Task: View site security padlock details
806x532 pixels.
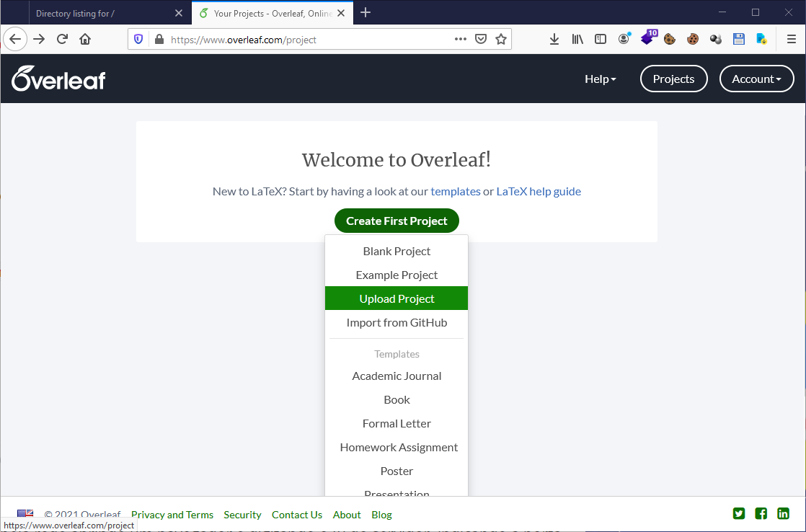Action: 159,39
